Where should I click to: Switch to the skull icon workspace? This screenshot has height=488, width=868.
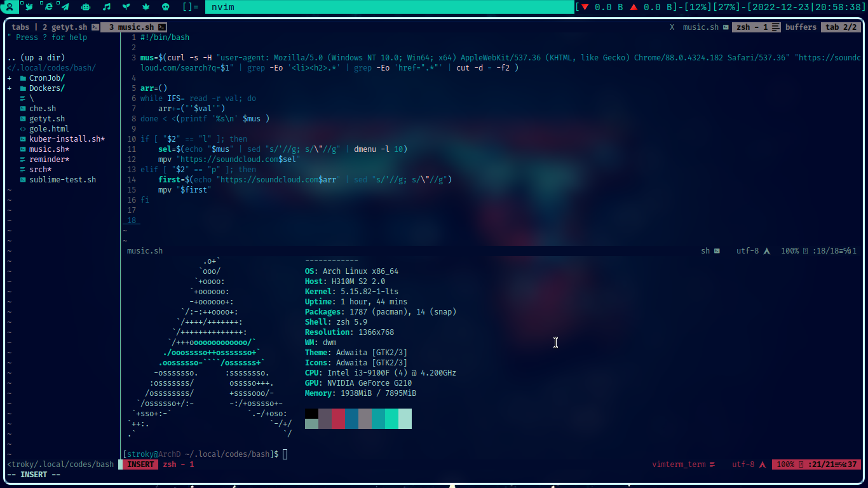[165, 7]
